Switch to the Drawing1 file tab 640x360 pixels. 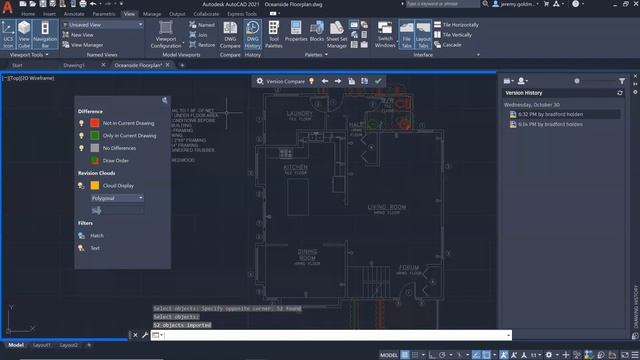coord(74,65)
